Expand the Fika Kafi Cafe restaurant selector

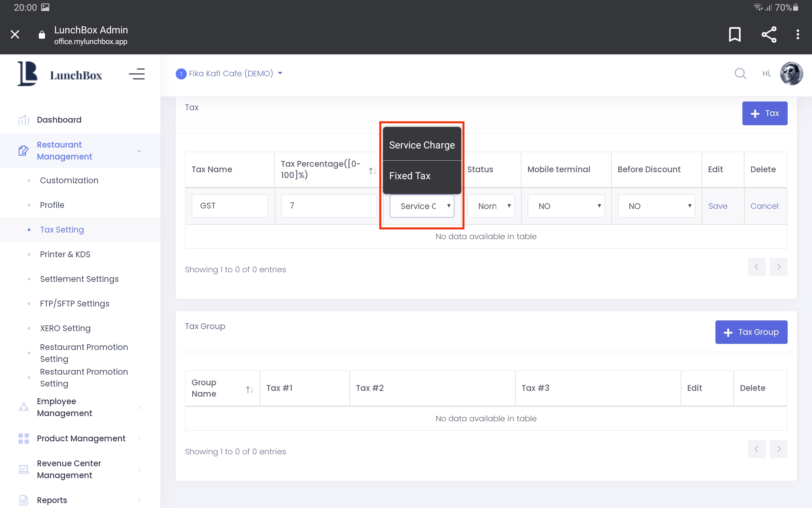click(231, 73)
